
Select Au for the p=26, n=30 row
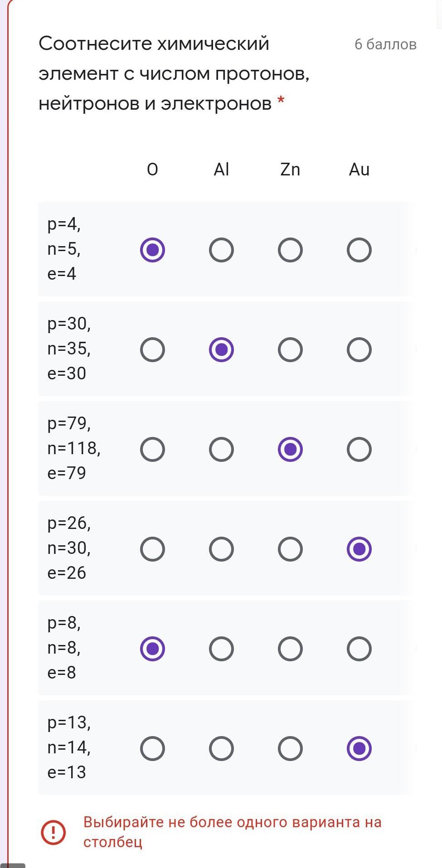coord(359,549)
